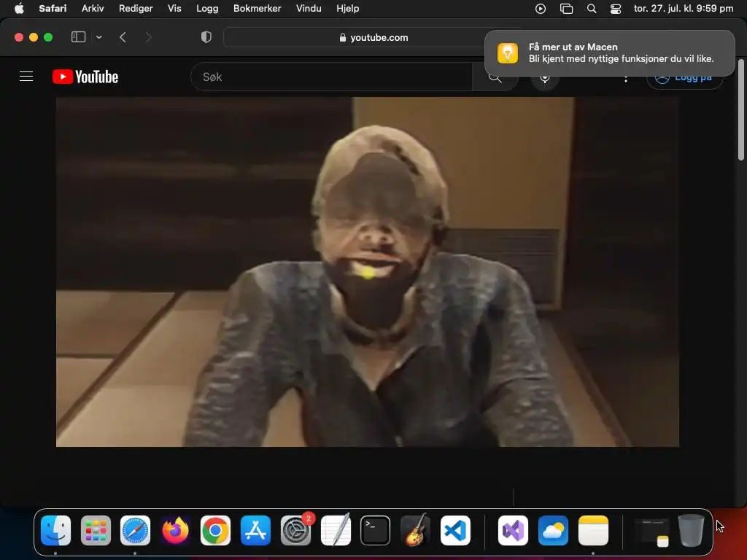Open TextEdit from the Dock
Viewport: 747px width, 560px height.
tap(336, 530)
